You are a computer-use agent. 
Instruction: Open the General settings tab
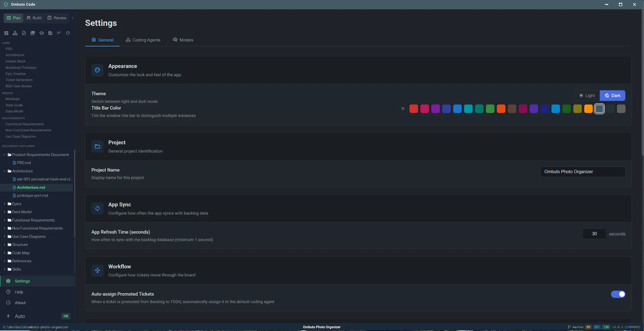102,40
